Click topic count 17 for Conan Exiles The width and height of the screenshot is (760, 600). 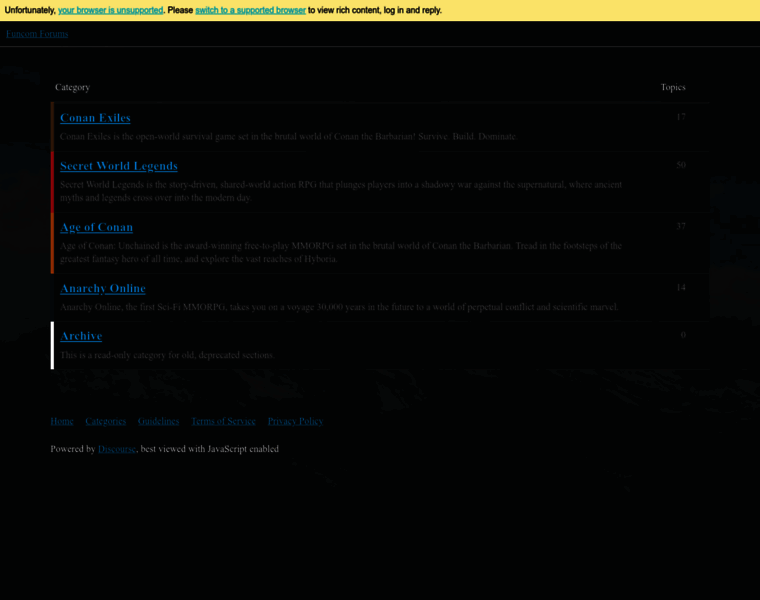[681, 117]
